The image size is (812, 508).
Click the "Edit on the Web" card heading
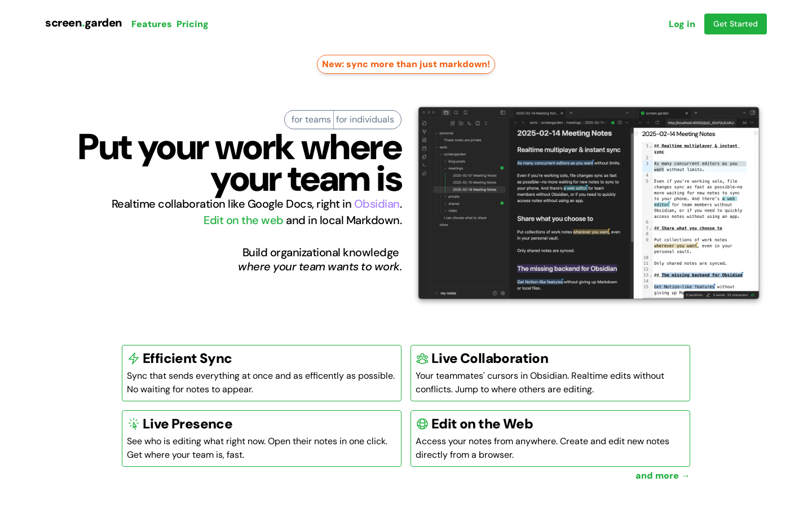pyautogui.click(x=482, y=424)
